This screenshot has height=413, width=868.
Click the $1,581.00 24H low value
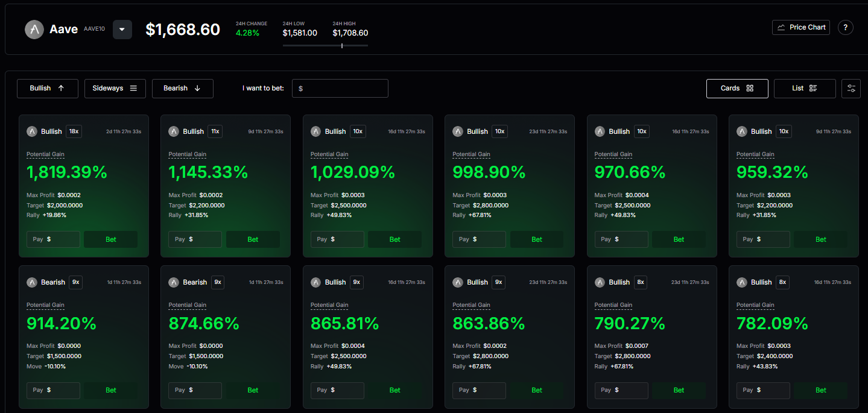click(300, 33)
